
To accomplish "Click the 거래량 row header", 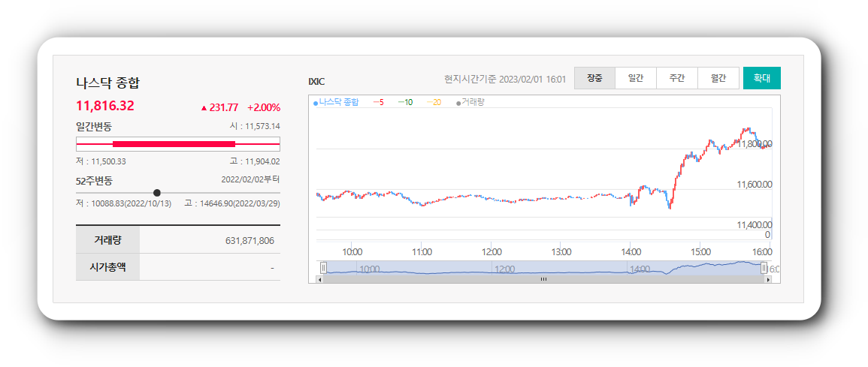I will coord(107,240).
